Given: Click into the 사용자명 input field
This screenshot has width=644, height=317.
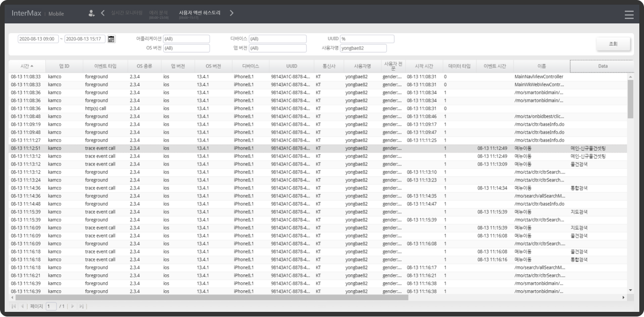Looking at the screenshot, I should [363, 48].
